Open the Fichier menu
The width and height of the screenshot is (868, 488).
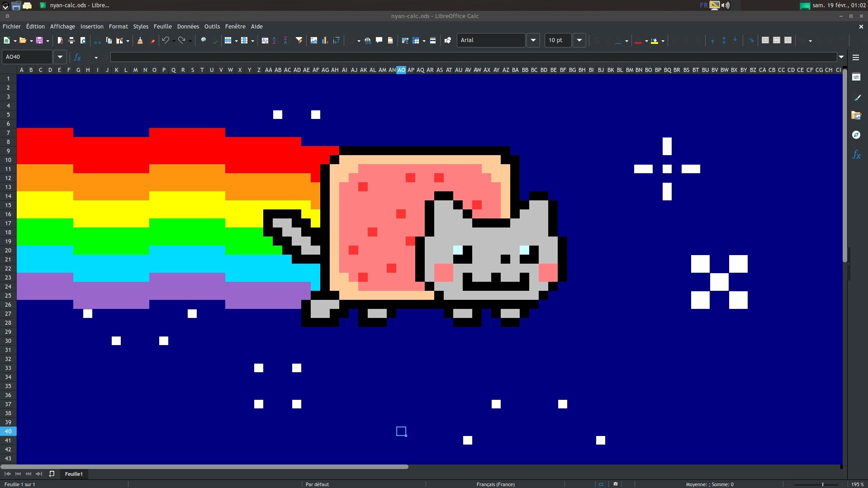12,27
